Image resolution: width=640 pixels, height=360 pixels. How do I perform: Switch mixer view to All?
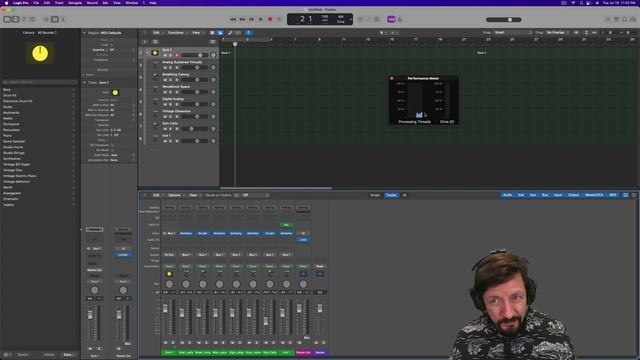pos(404,195)
